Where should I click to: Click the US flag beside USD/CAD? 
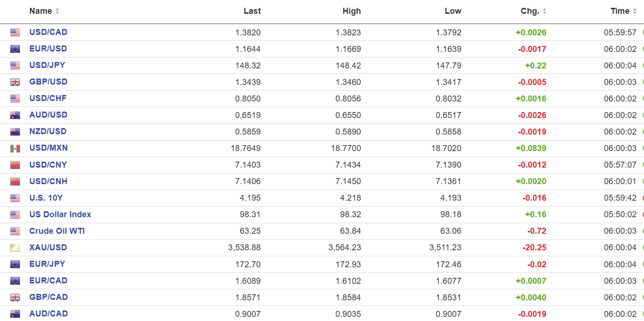[x=15, y=33]
